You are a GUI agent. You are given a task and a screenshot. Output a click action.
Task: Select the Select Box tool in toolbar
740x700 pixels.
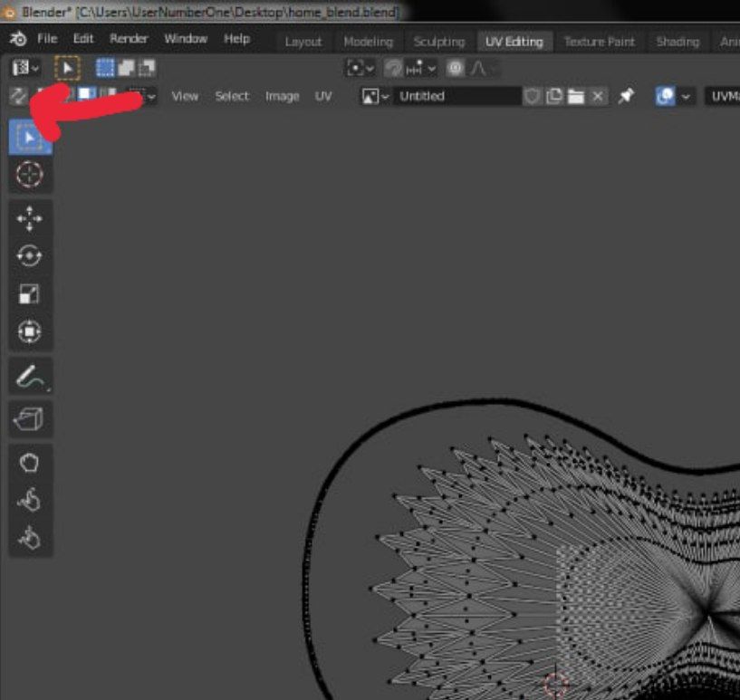point(30,138)
